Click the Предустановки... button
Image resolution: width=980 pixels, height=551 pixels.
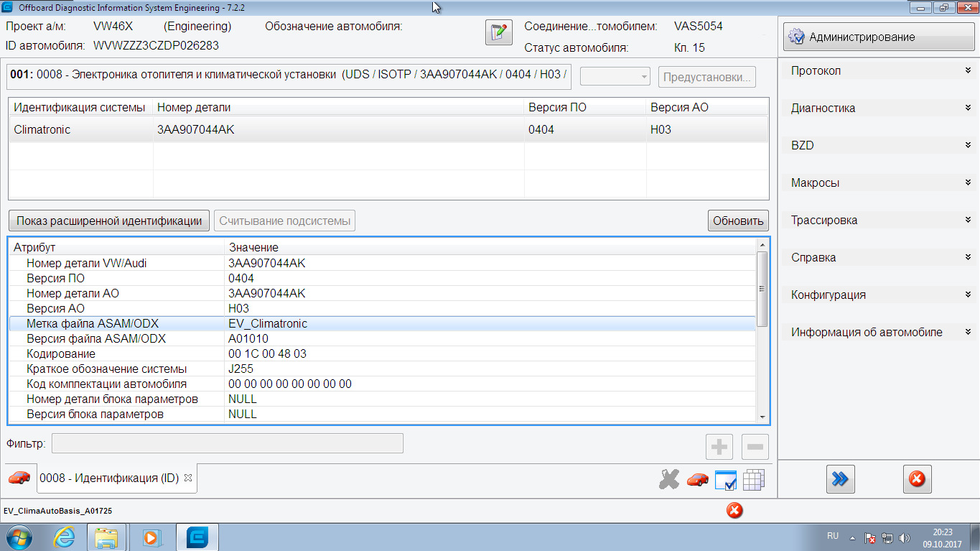pyautogui.click(x=707, y=77)
